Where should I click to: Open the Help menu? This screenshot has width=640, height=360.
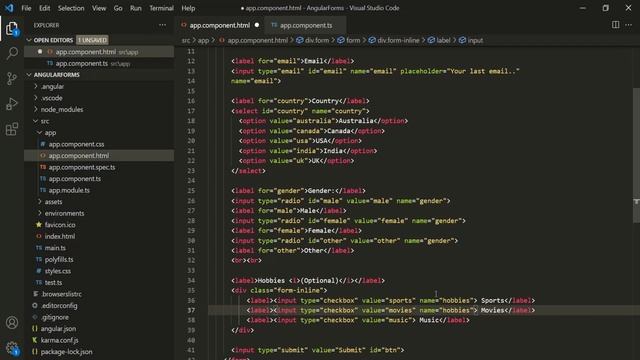[x=188, y=8]
